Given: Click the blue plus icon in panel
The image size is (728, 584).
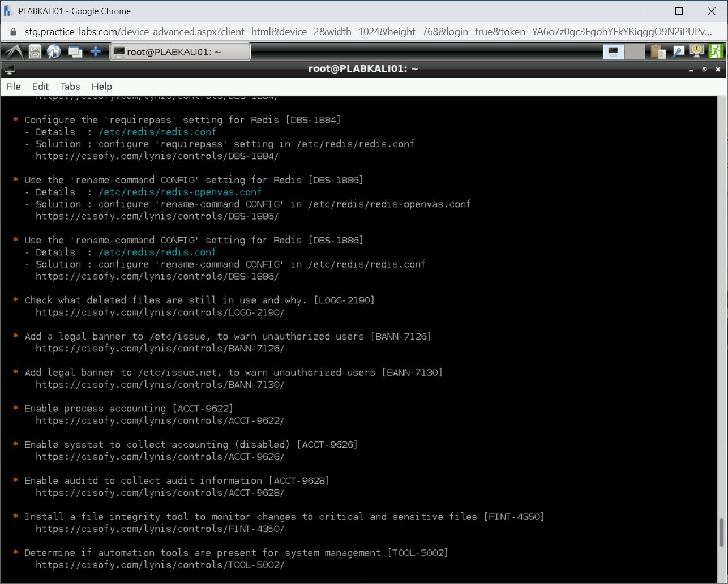Looking at the screenshot, I should pos(96,52).
